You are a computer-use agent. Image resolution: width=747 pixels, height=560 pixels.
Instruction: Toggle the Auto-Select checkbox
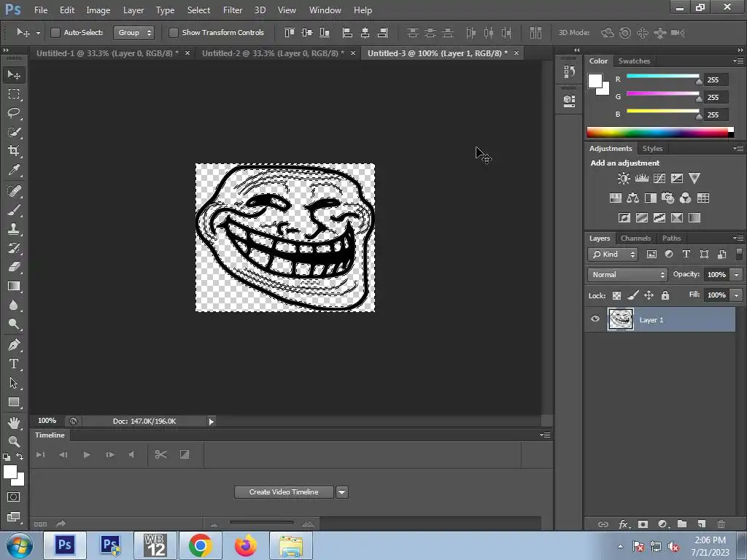tap(55, 32)
